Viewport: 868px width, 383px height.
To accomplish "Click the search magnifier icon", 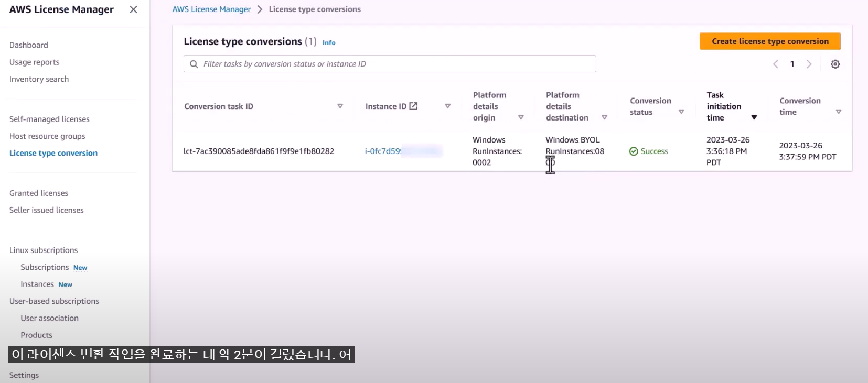I will pos(194,64).
